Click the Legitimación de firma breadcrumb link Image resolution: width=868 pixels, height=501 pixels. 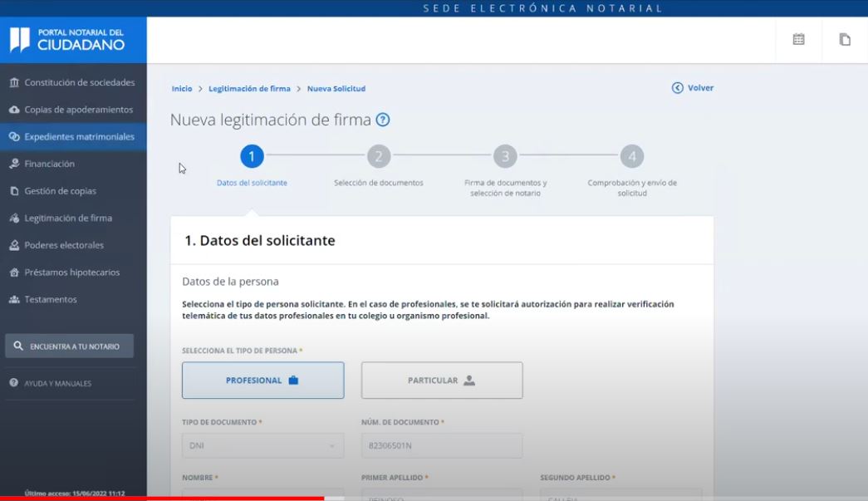(x=249, y=89)
